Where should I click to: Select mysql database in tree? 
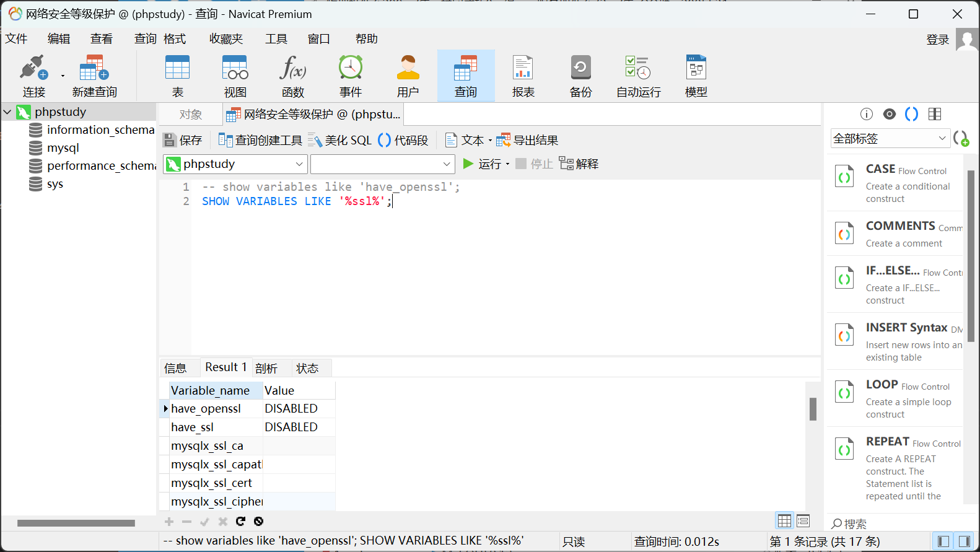[55, 148]
